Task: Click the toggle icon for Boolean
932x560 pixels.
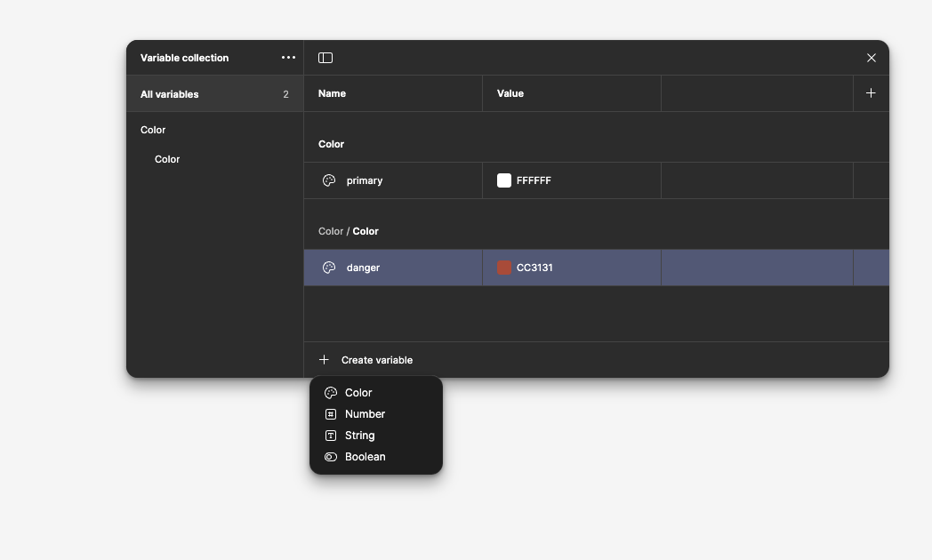Action: click(x=331, y=457)
